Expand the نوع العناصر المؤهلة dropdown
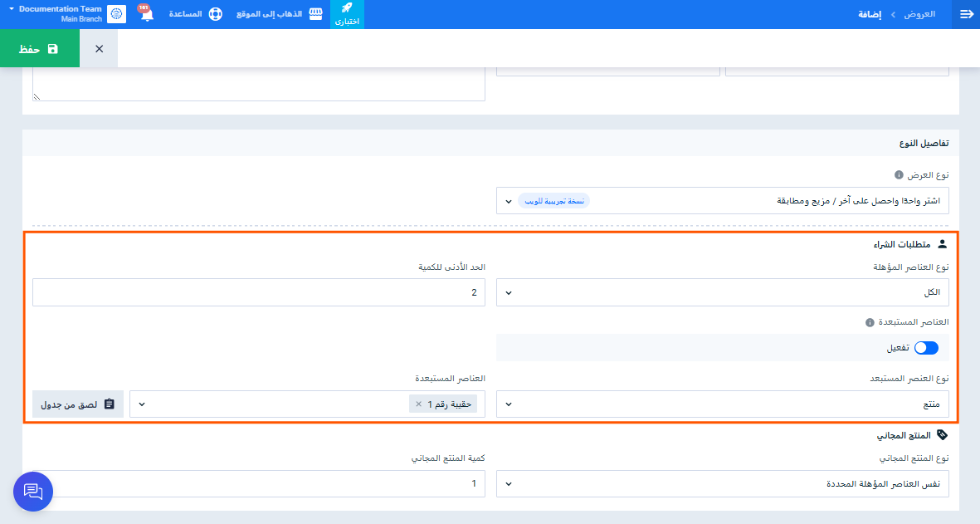980x524 pixels. tap(723, 292)
